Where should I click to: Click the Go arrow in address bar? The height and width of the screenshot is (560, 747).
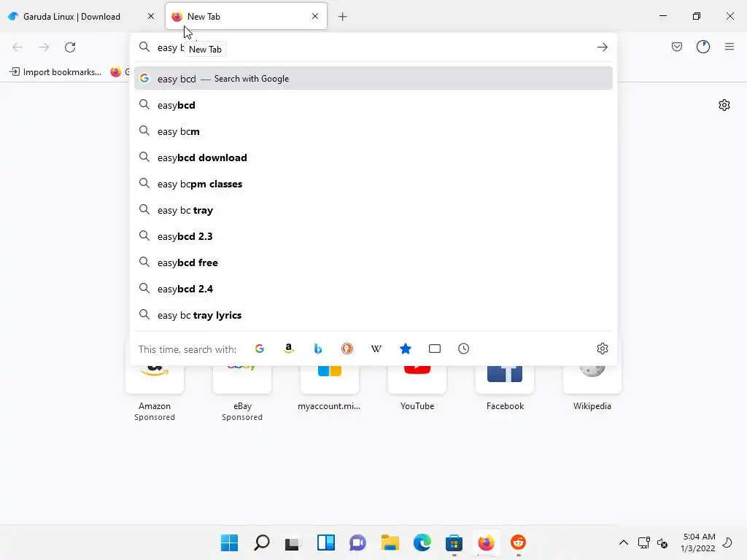pyautogui.click(x=602, y=47)
